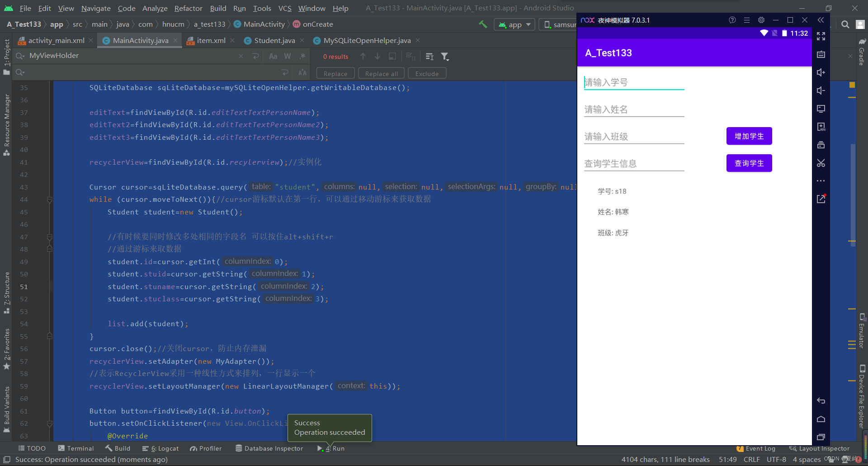868x466 pixels.
Task: Click Nox volume up icon
Action: [821, 72]
